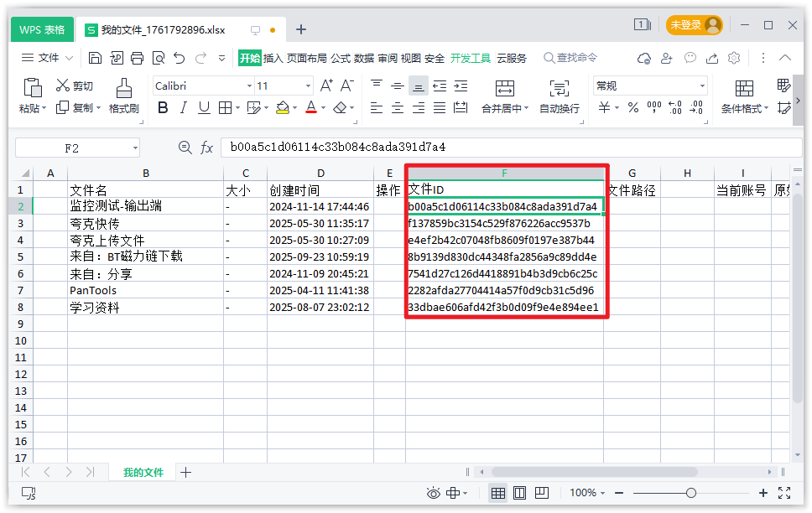Switch to page layout view in status bar

[519, 493]
